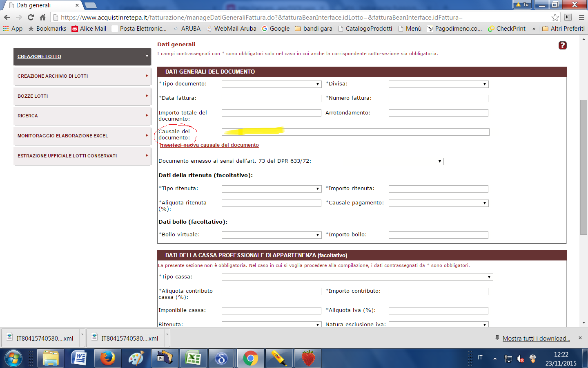588x368 pixels.
Task: Open Firefox from the taskbar
Action: coord(108,359)
